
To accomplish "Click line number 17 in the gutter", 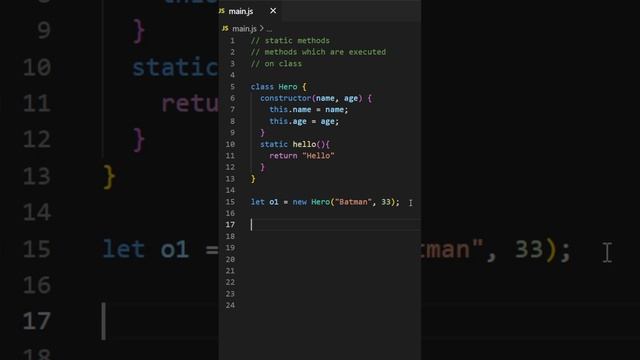I will (230, 225).
